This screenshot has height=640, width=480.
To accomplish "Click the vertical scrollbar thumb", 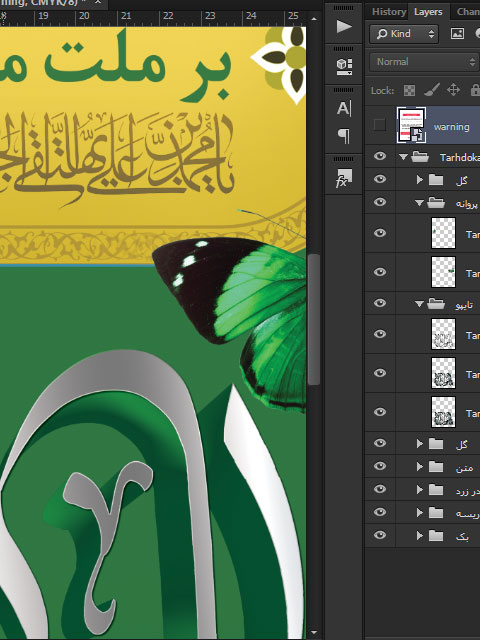I will point(313,319).
